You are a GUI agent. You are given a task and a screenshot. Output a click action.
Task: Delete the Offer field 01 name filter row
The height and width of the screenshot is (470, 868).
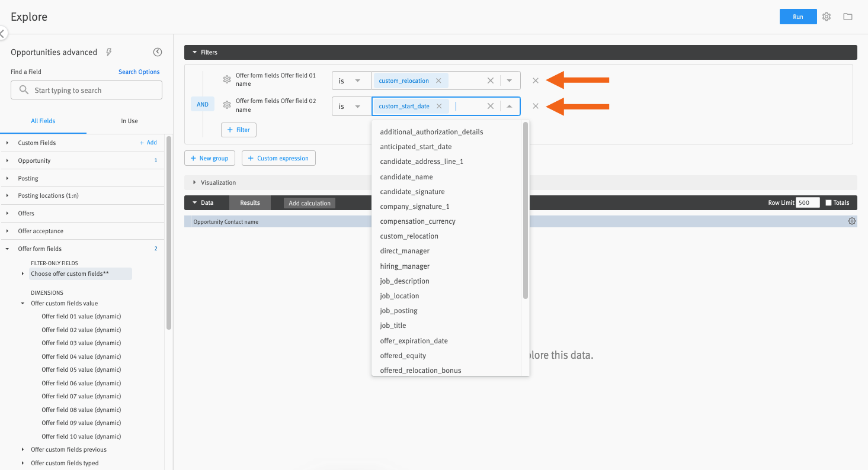[x=536, y=81]
